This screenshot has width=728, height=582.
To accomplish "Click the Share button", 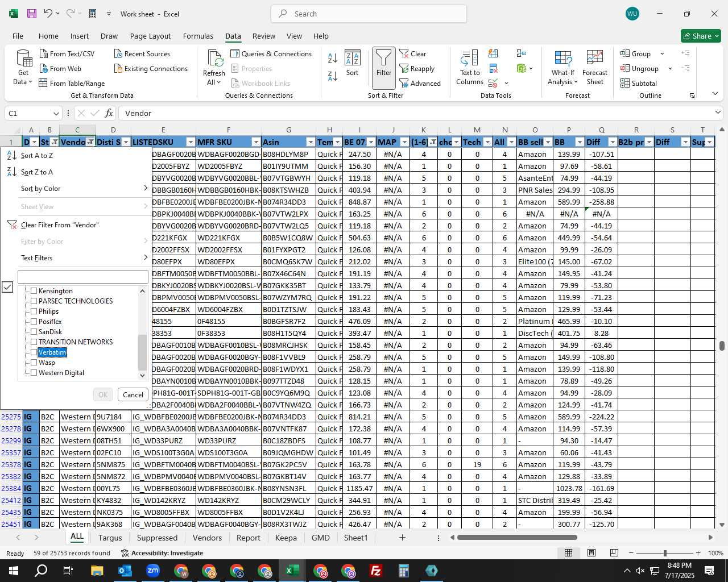I will point(701,36).
